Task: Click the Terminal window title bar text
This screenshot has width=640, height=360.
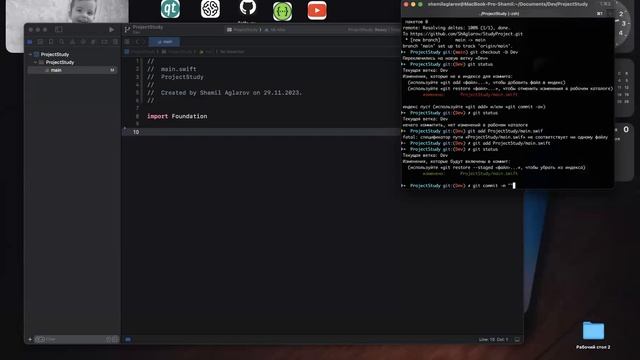Action: click(508, 4)
